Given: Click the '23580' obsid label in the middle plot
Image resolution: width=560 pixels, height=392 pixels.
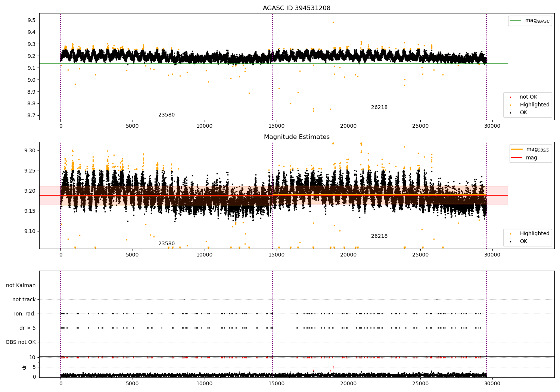Looking at the screenshot, I should tap(167, 244).
